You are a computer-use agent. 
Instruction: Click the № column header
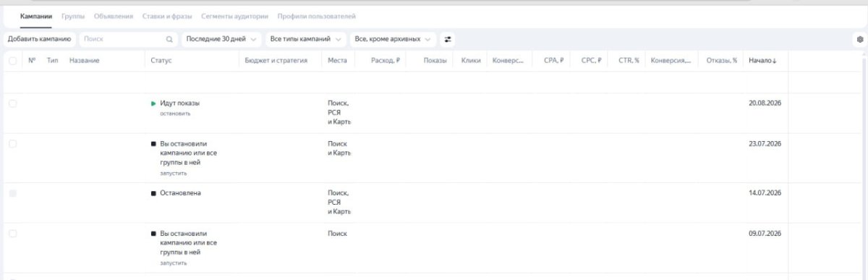tap(32, 61)
